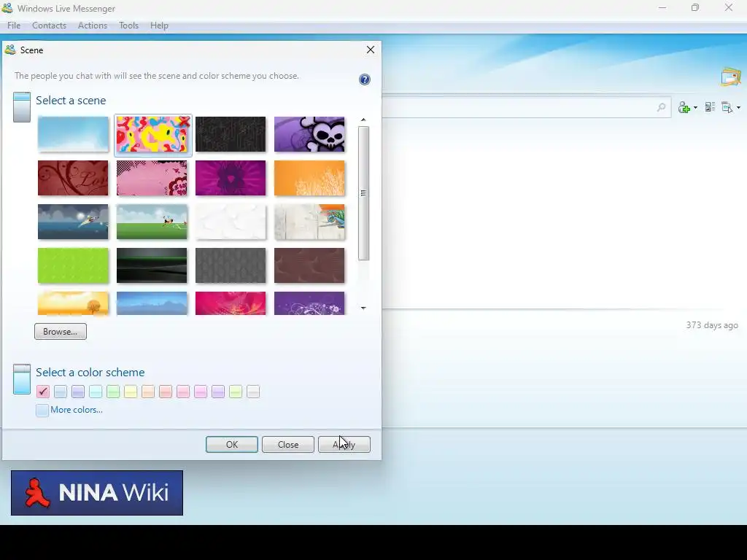Close the Scene dialog with the X
This screenshot has height=560, width=747.
coord(370,50)
